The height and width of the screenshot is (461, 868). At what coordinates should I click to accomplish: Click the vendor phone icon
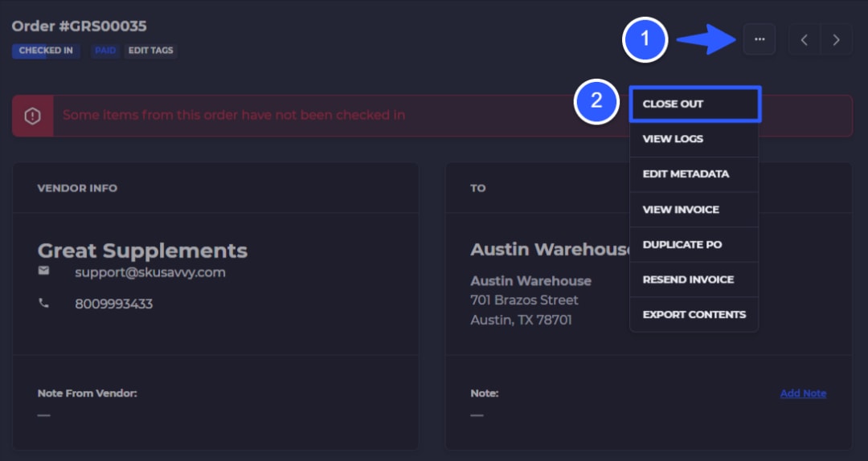click(x=43, y=303)
